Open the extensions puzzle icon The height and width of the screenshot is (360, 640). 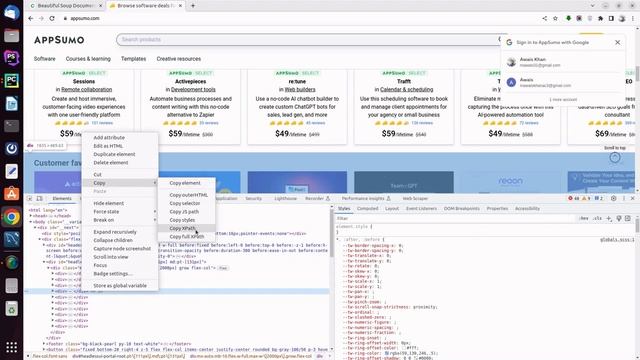click(x=600, y=18)
